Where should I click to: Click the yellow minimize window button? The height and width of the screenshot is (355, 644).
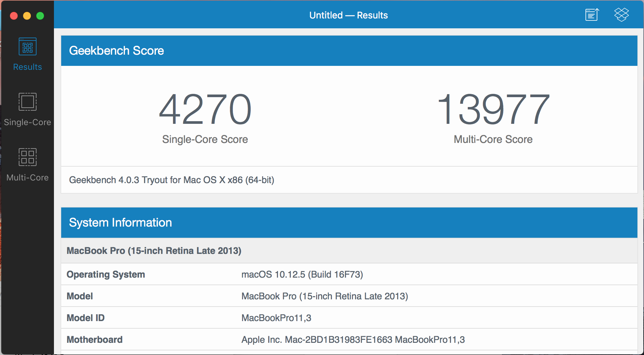(x=27, y=16)
